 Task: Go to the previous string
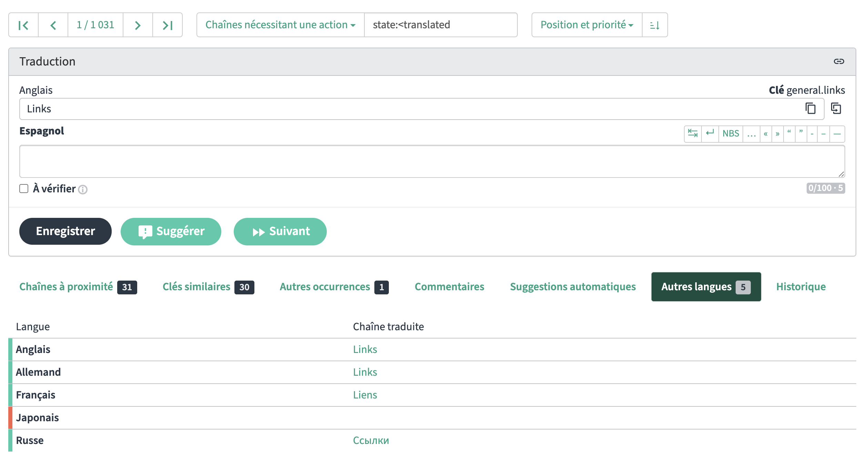pos(53,25)
